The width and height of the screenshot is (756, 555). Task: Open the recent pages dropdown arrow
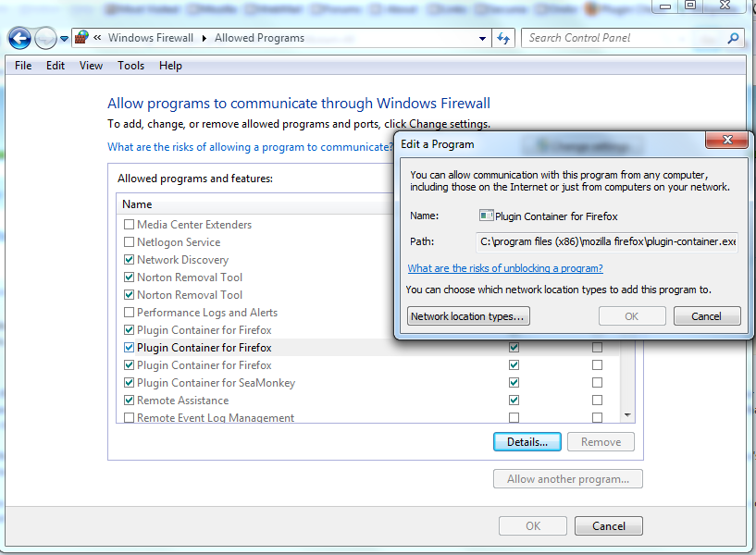[x=64, y=39]
